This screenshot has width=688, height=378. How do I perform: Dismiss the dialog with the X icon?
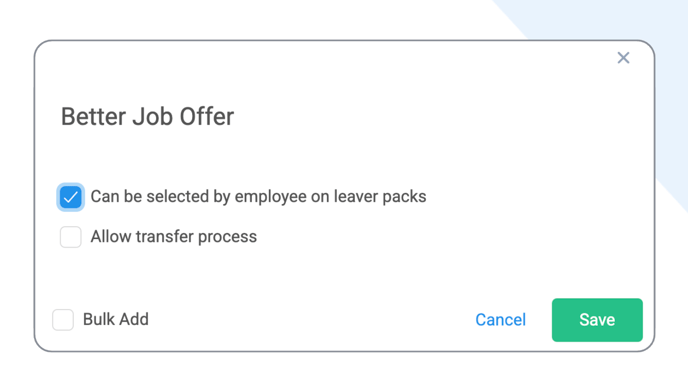tap(623, 58)
